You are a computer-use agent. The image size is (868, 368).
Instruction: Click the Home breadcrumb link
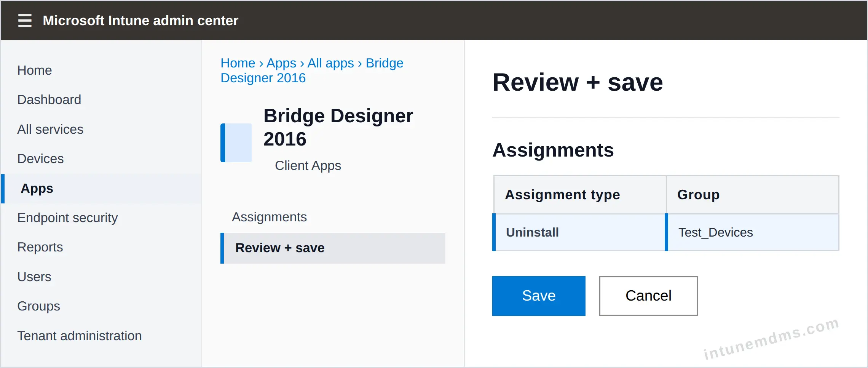(x=238, y=63)
